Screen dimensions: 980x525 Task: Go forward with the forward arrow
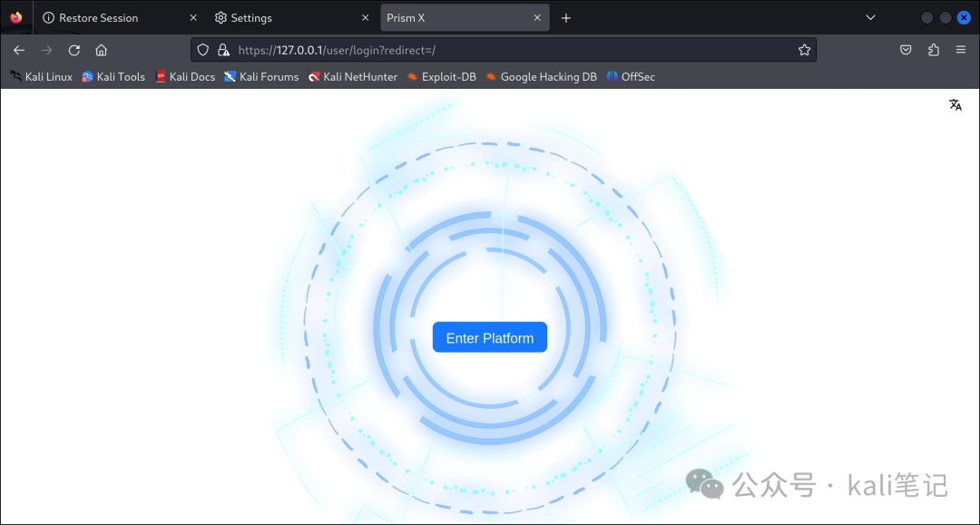[47, 50]
